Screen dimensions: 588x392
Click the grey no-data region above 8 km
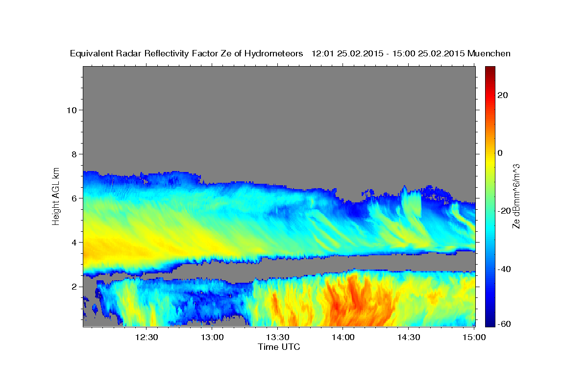[279, 110]
